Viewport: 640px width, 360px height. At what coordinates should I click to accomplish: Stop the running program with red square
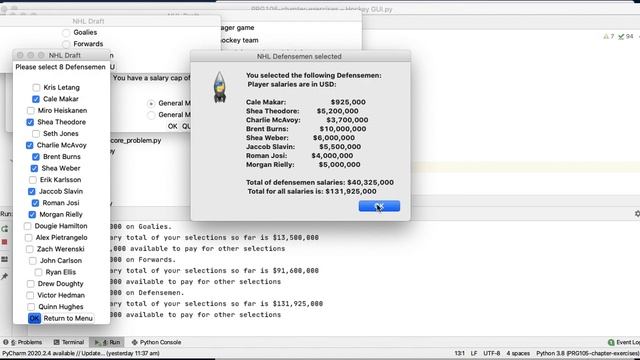(4, 242)
